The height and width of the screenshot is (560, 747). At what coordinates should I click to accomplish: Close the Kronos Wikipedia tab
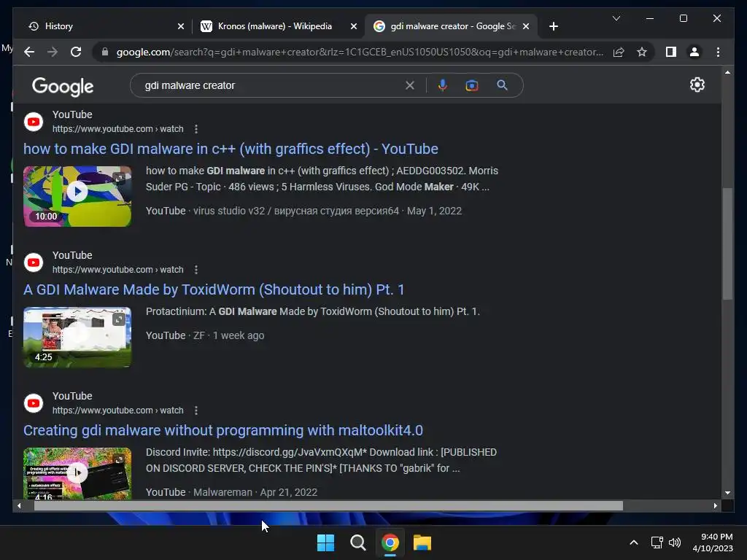(354, 26)
